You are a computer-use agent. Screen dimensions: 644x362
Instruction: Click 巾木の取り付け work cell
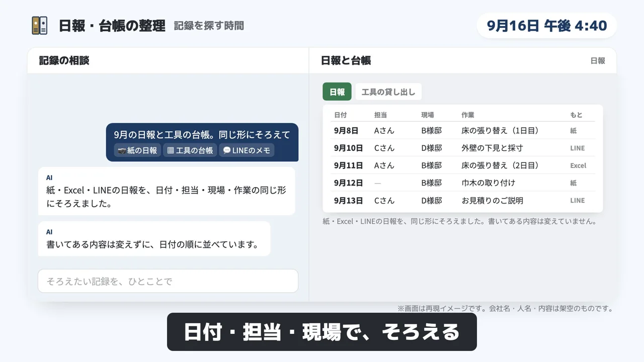(488, 183)
